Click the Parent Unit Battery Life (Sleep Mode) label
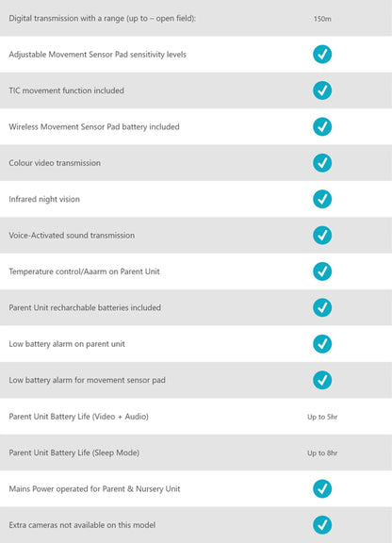 click(x=74, y=452)
